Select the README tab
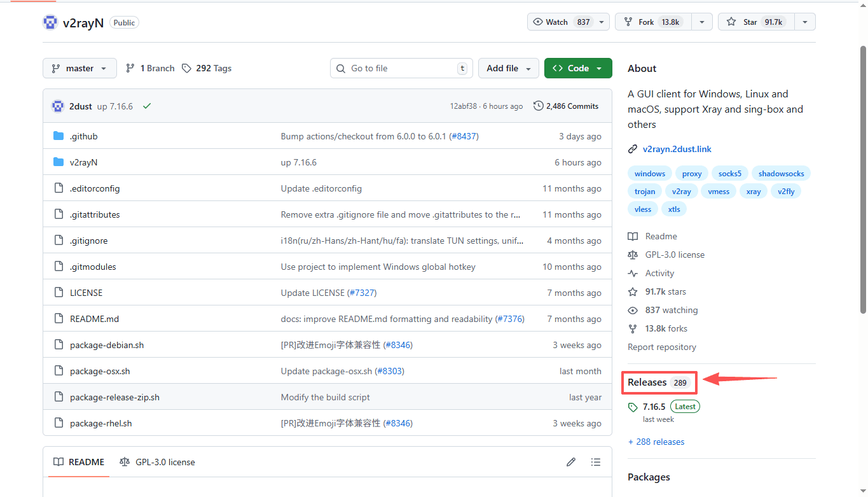Viewport: 868px width, 497px height. (x=79, y=462)
